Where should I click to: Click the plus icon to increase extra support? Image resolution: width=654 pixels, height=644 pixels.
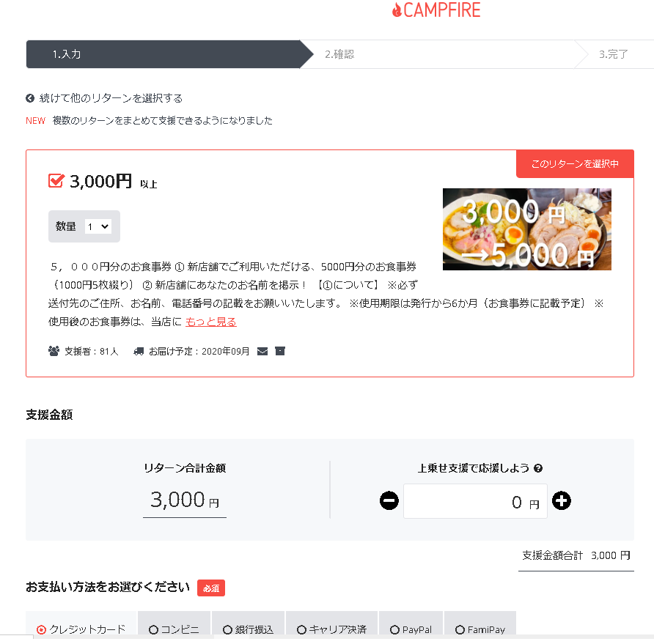point(562,500)
